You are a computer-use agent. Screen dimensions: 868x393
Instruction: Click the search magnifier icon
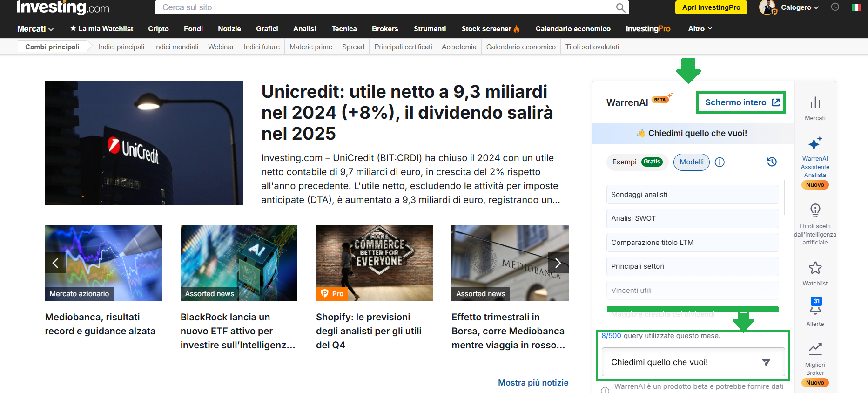click(x=620, y=7)
